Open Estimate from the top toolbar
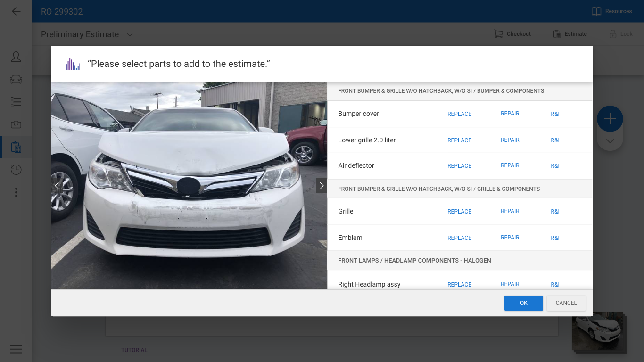 click(x=570, y=34)
